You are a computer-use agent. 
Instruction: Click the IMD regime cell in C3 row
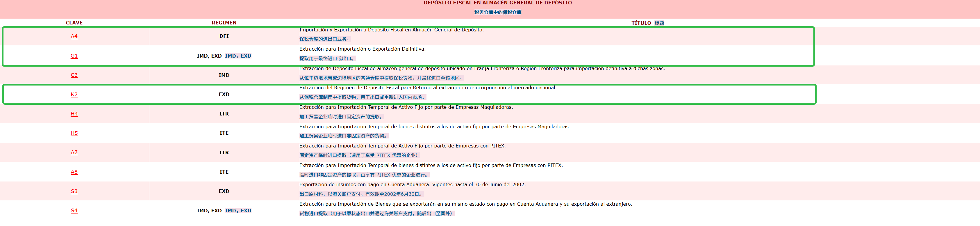coord(224,75)
